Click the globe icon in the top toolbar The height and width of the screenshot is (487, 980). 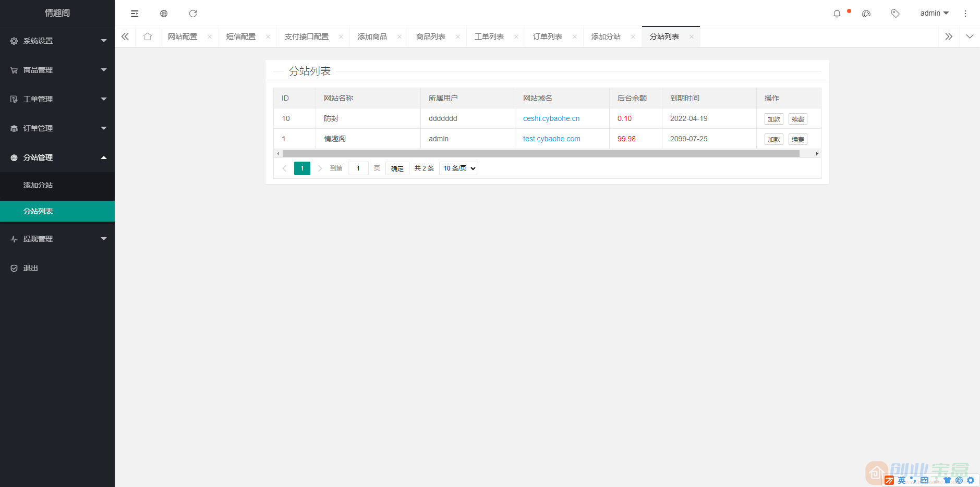(164, 13)
